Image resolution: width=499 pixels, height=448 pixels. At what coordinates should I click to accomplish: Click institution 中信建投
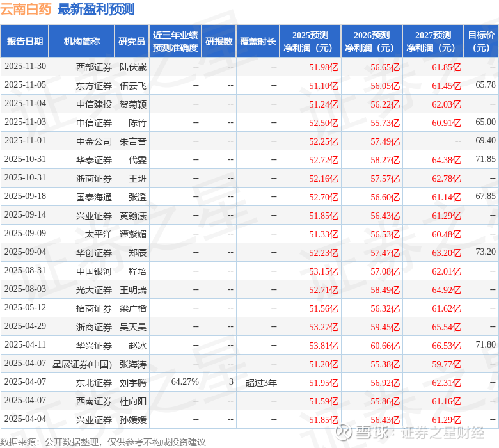pos(94,104)
